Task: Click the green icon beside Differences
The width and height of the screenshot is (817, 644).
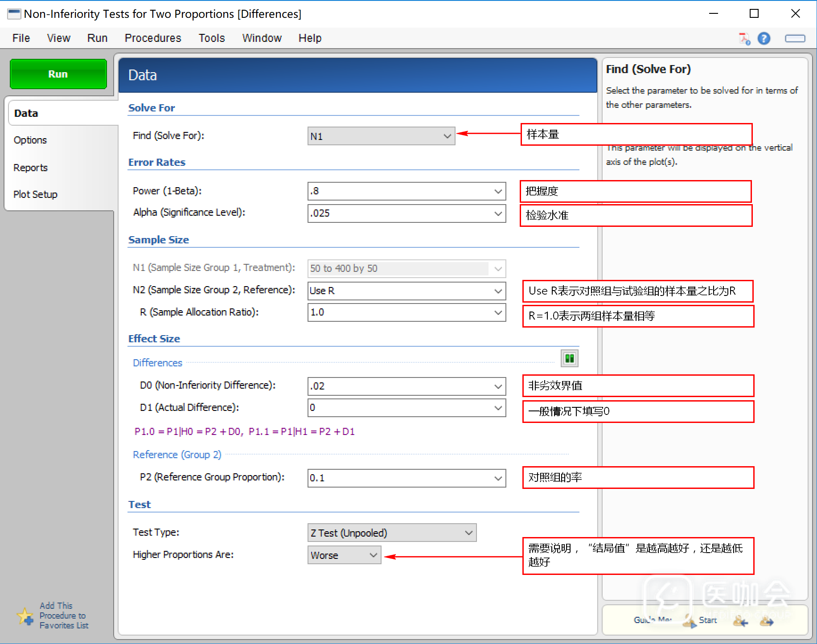Action: pyautogui.click(x=569, y=358)
